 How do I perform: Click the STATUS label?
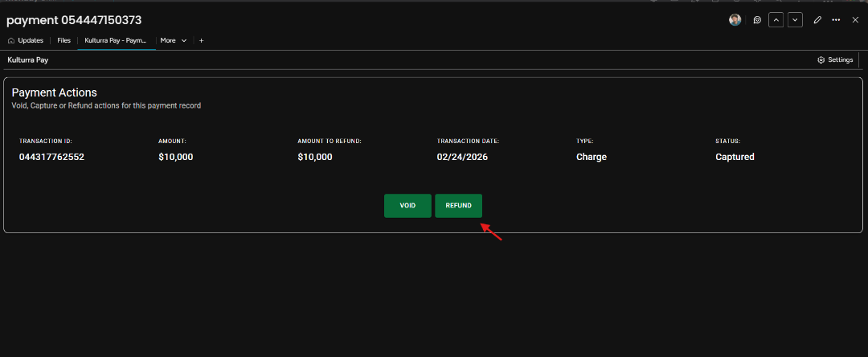(727, 142)
